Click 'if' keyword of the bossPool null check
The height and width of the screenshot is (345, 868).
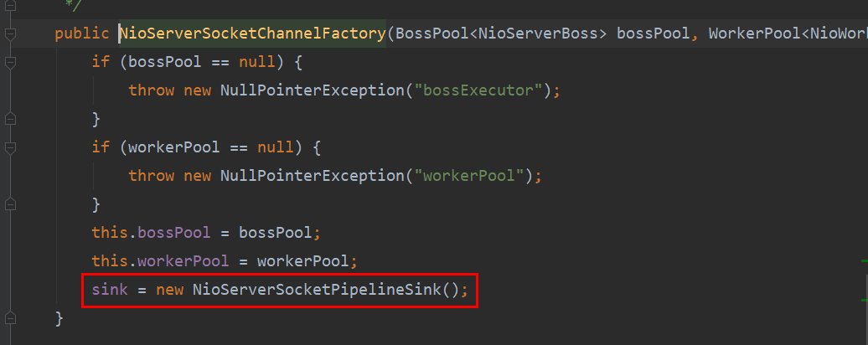[x=101, y=62]
